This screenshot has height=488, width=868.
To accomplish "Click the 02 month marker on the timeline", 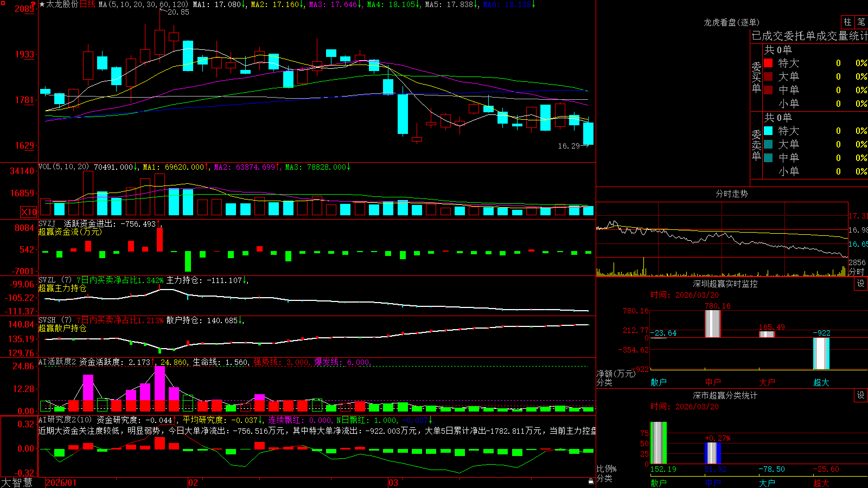I will click(193, 483).
